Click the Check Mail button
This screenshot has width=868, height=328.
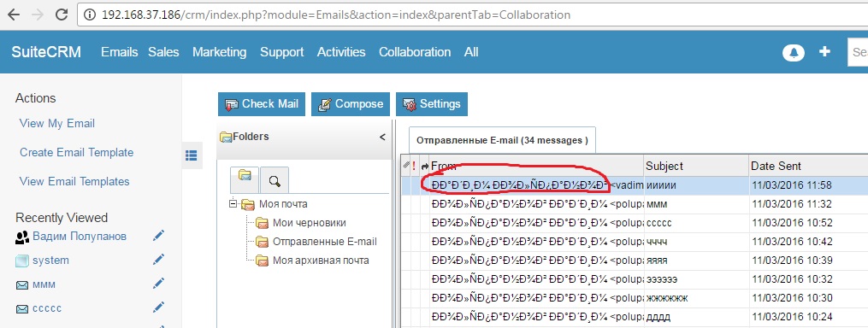pos(262,104)
